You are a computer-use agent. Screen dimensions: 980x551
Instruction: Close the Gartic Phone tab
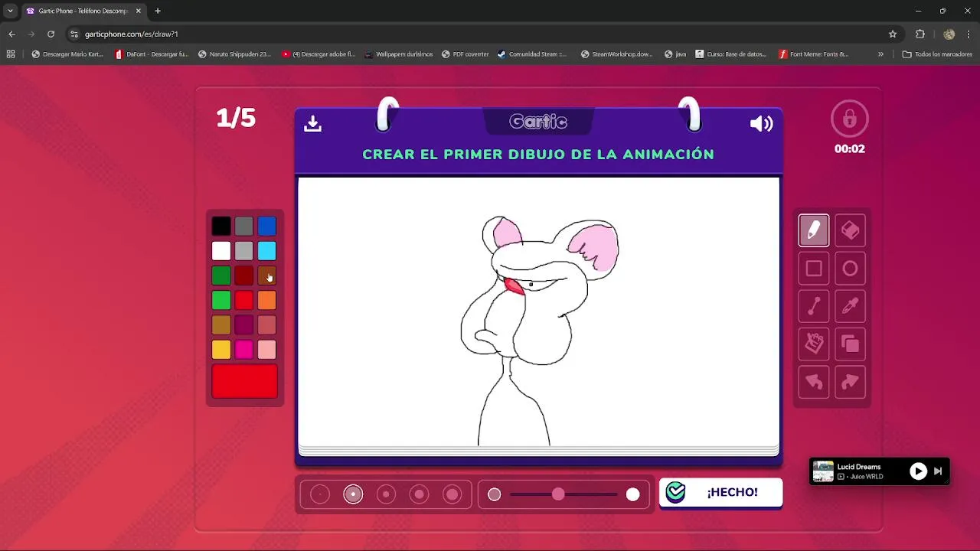point(139,11)
